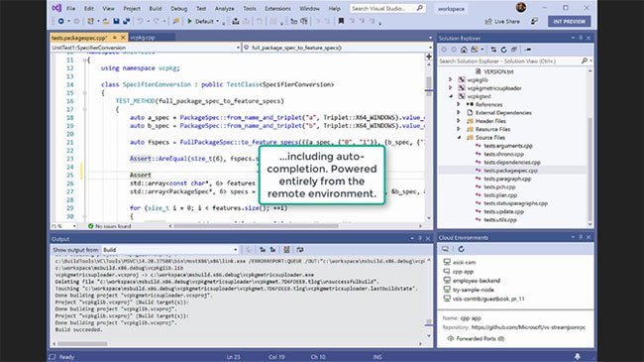
Task: Click the connect environment icon in Cloud Environments
Action: (x=445, y=249)
